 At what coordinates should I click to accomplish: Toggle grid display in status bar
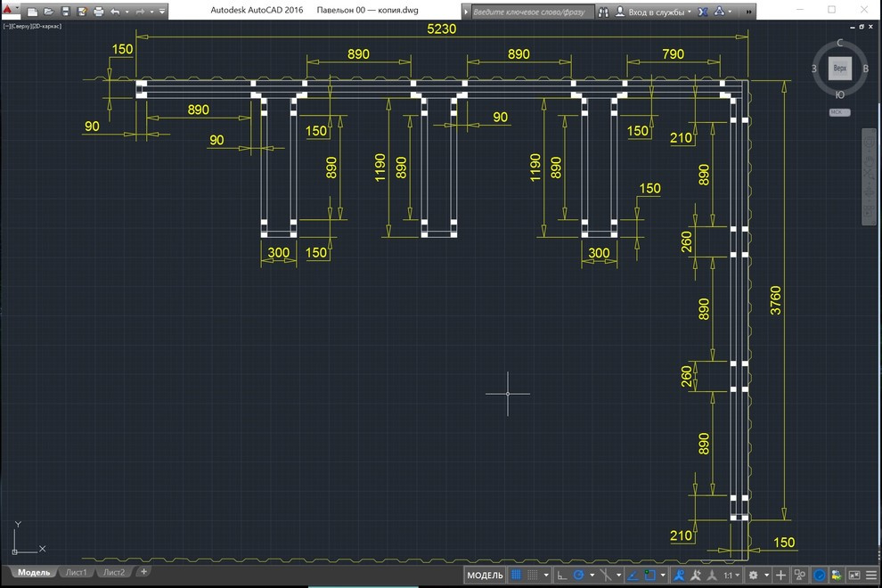point(516,575)
